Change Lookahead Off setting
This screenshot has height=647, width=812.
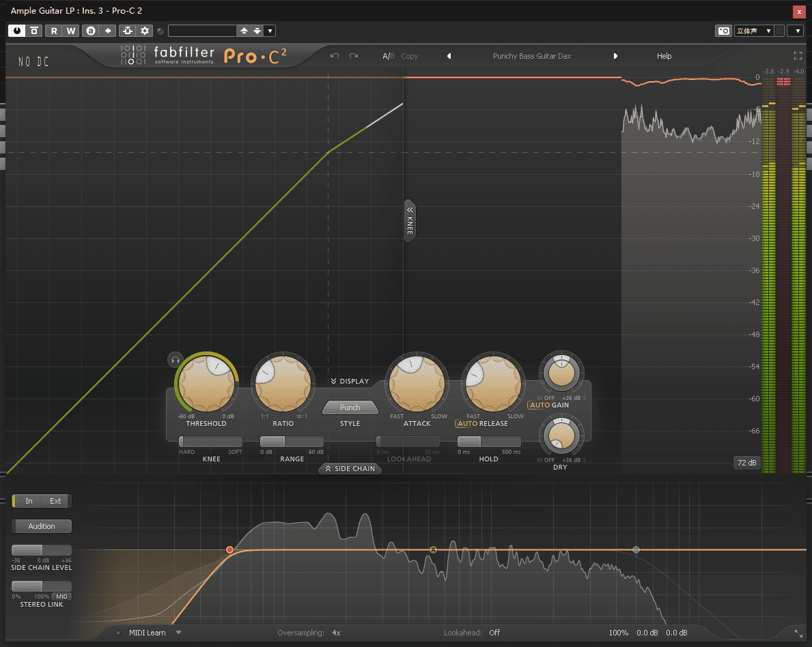coord(494,633)
